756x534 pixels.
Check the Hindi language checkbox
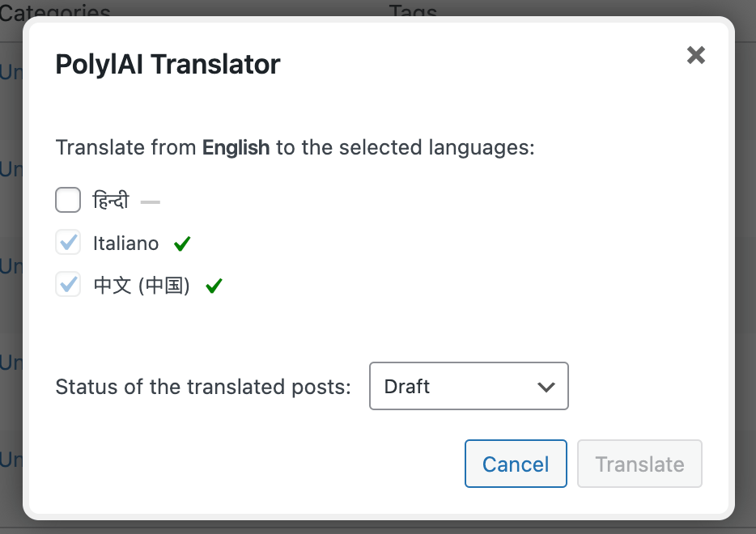(68, 200)
